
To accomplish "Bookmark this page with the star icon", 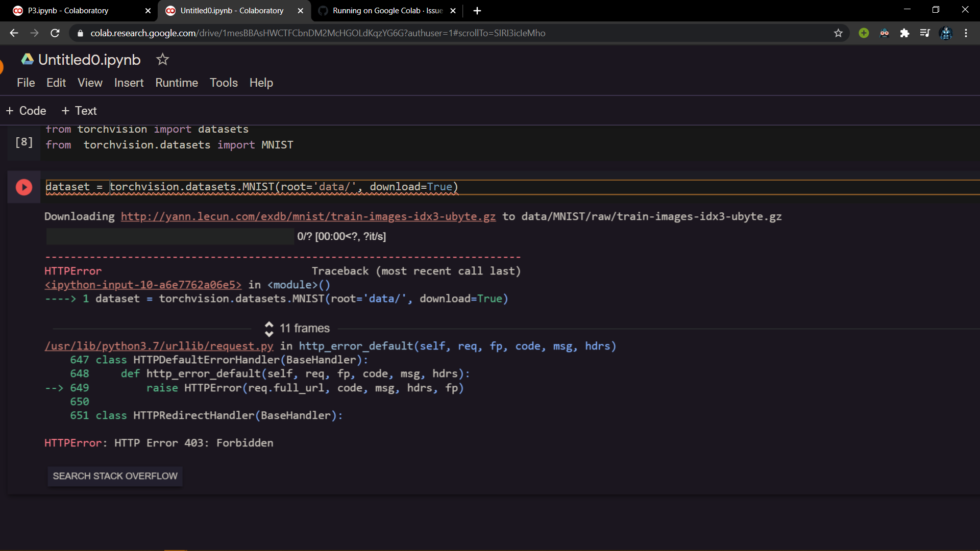I will (x=838, y=33).
